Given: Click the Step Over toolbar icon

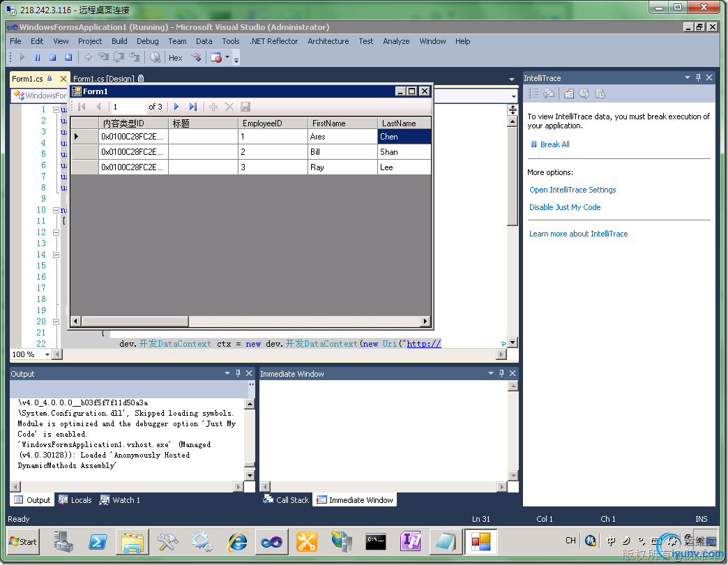Looking at the screenshot, I should [119, 57].
